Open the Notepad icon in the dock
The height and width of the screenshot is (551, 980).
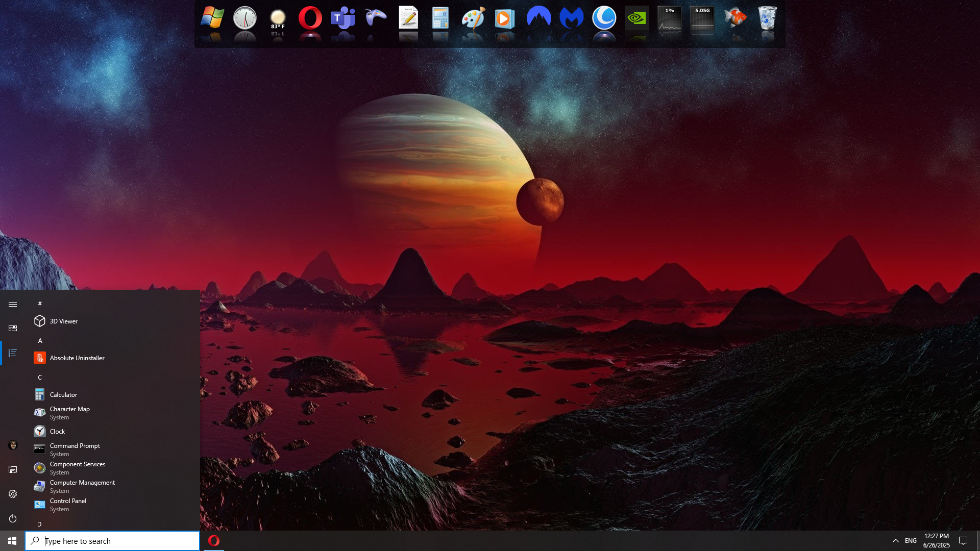(408, 18)
